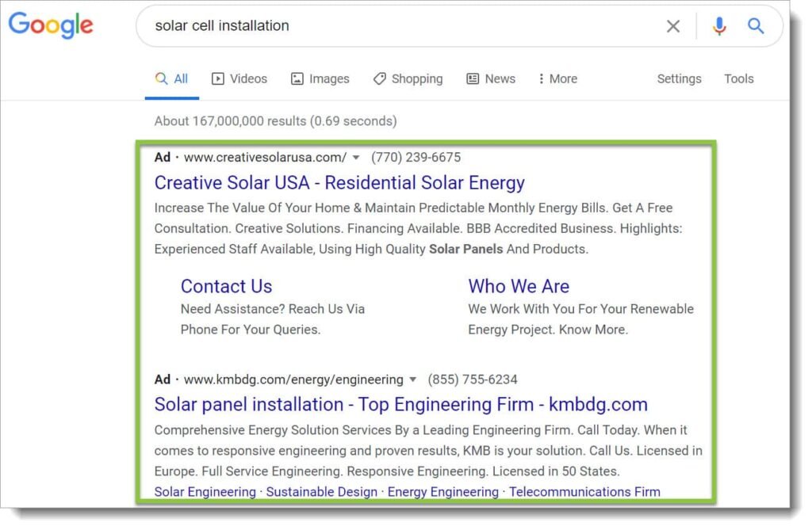Submit search with magnifying glass icon
812x530 pixels.
756,26
